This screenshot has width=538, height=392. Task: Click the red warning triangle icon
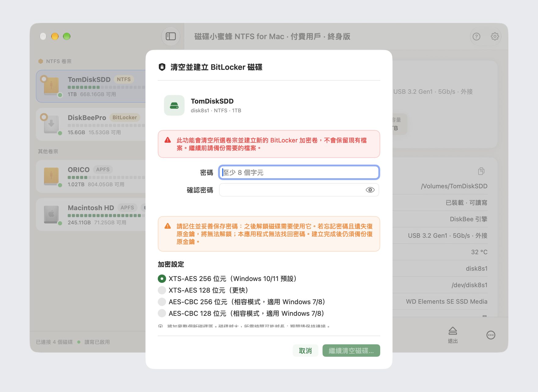(x=168, y=140)
